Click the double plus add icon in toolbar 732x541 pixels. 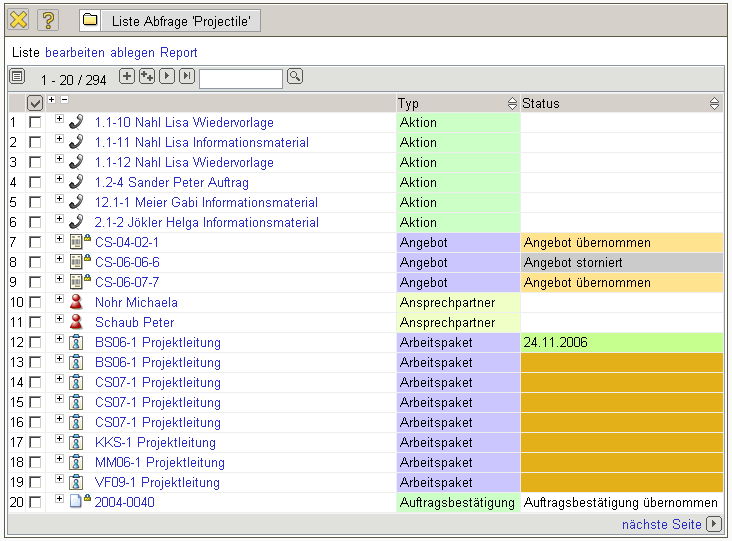coord(146,76)
